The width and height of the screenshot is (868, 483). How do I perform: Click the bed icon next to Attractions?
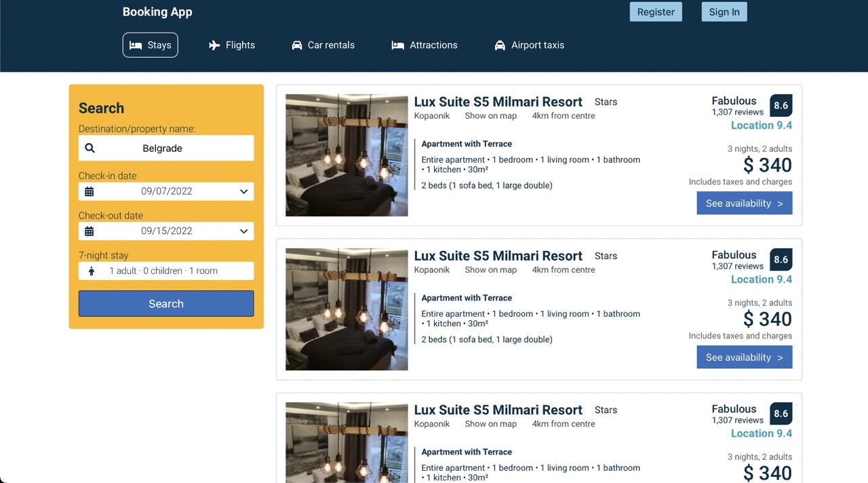(398, 45)
